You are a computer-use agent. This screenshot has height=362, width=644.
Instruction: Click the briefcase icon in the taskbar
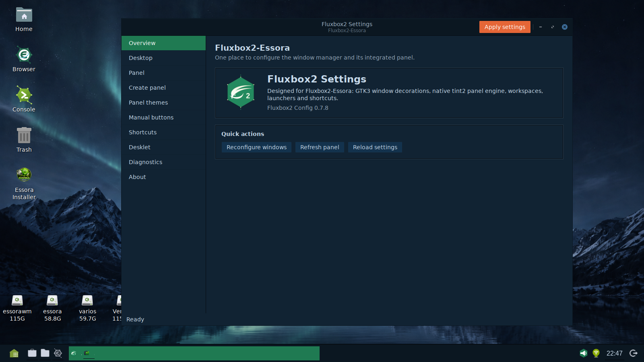tap(32, 353)
